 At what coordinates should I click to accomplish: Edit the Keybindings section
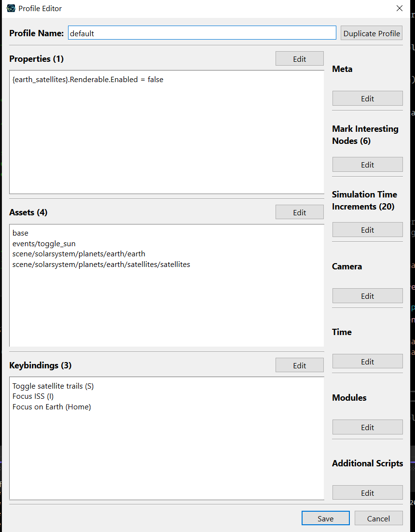click(x=299, y=364)
